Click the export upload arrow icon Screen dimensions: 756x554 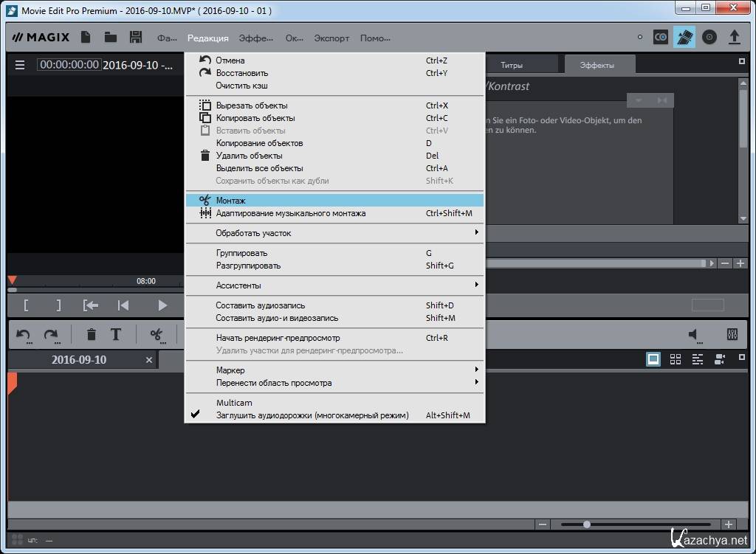734,37
